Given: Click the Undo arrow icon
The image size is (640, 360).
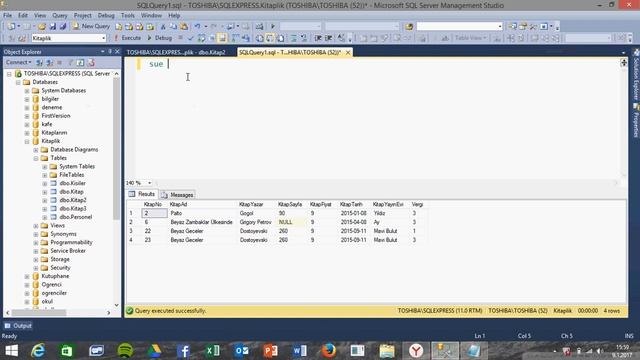Looking at the screenshot, I should pos(198,26).
